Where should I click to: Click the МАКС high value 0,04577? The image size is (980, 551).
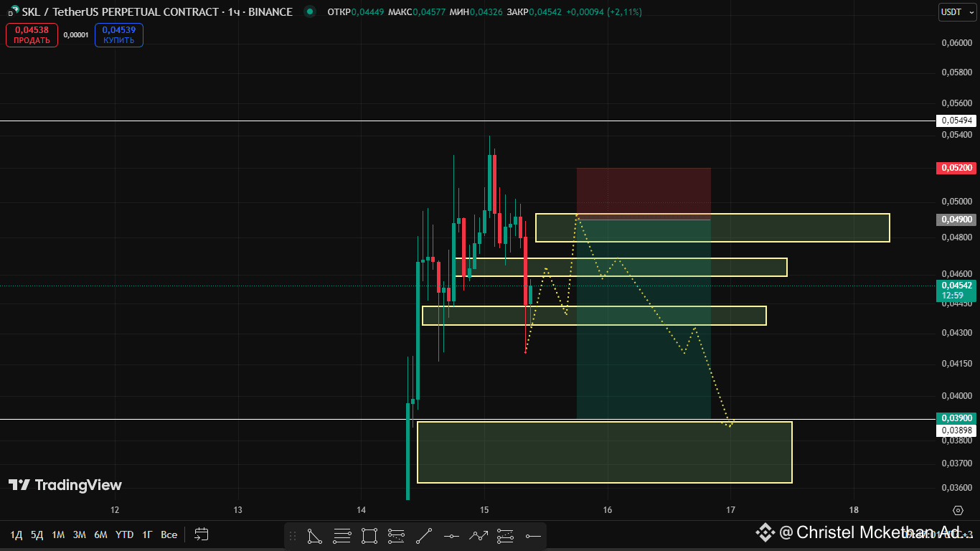coord(428,12)
